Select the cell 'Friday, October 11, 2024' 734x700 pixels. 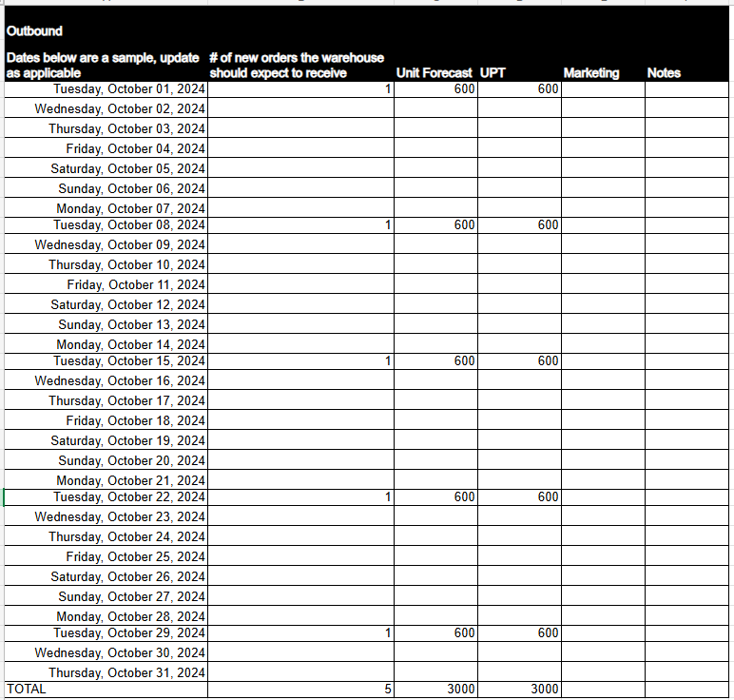pyautogui.click(x=106, y=283)
